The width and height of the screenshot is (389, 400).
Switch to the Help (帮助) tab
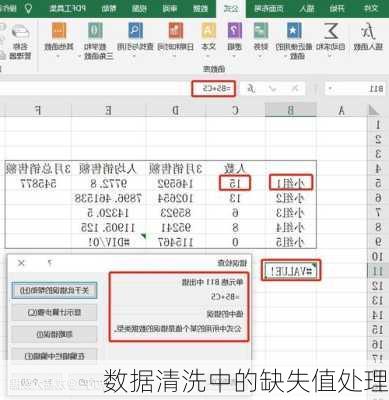tap(109, 8)
